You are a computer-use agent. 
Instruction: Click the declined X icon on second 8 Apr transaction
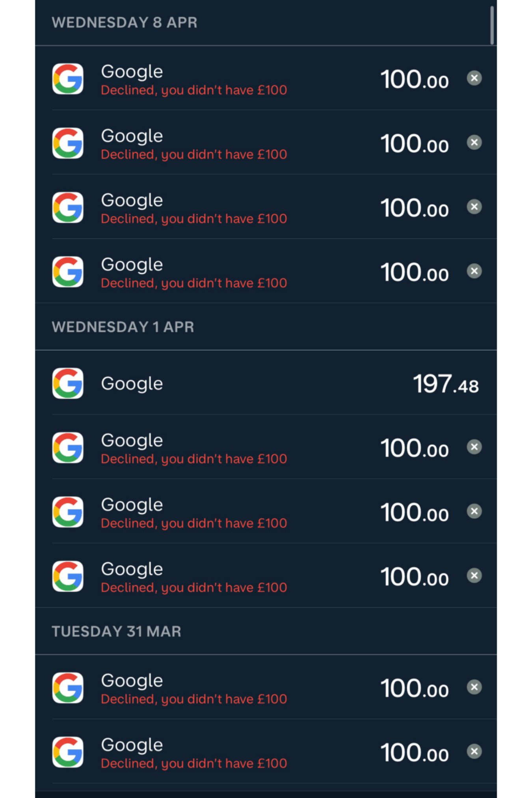tap(474, 142)
